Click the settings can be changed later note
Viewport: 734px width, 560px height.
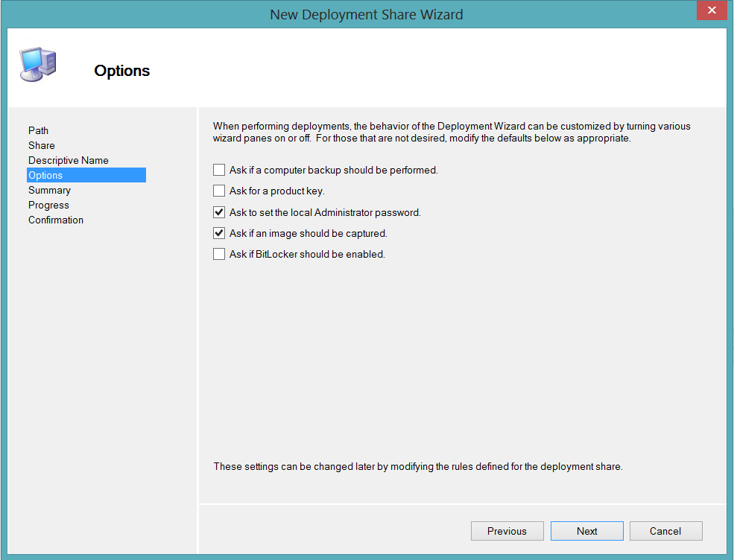[x=418, y=466]
